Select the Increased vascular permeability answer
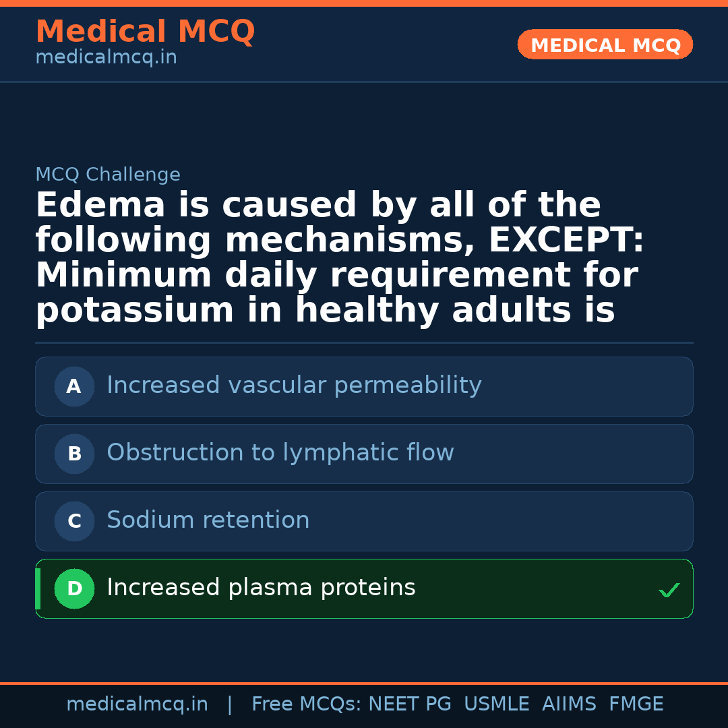728x728 pixels. [294, 386]
